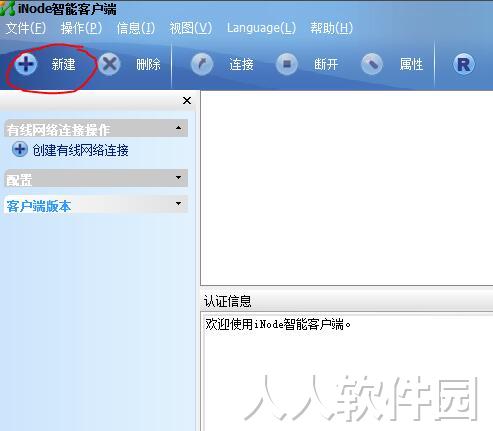Viewport: 493px width, 431px height.
Task: Click the 认证信息 panel header
Action: [347, 301]
